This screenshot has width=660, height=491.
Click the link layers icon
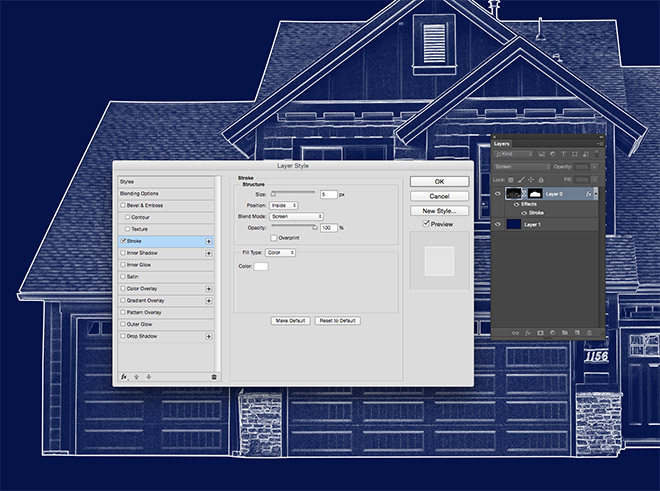pos(515,331)
